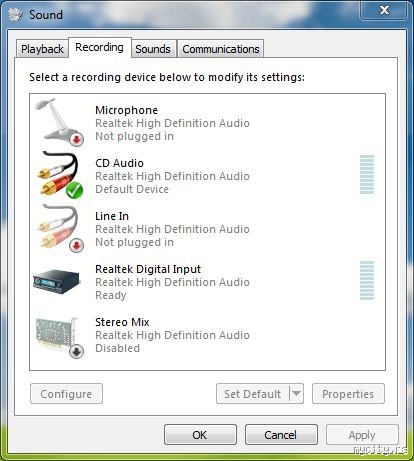Click the Realtek Digital Input level meter
Image resolution: width=414 pixels, height=461 pixels.
coord(367,280)
